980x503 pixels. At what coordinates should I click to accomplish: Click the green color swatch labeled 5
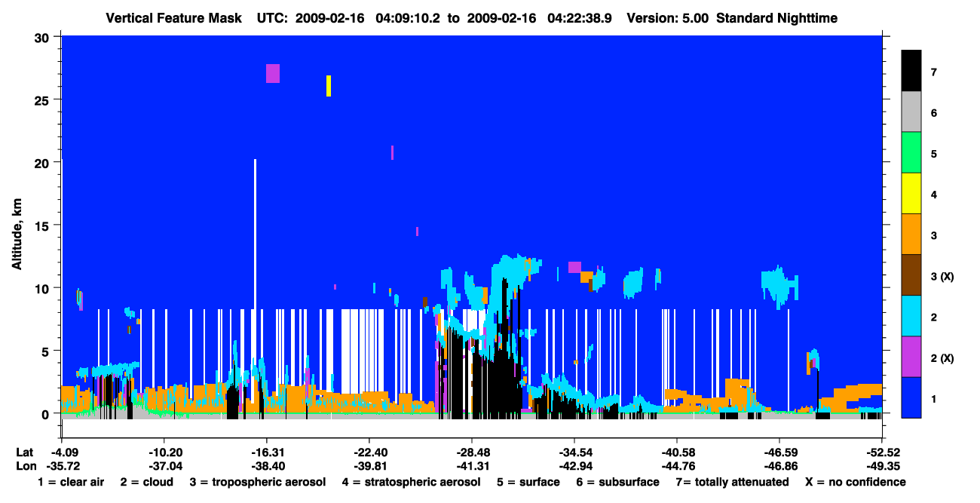[x=911, y=153]
